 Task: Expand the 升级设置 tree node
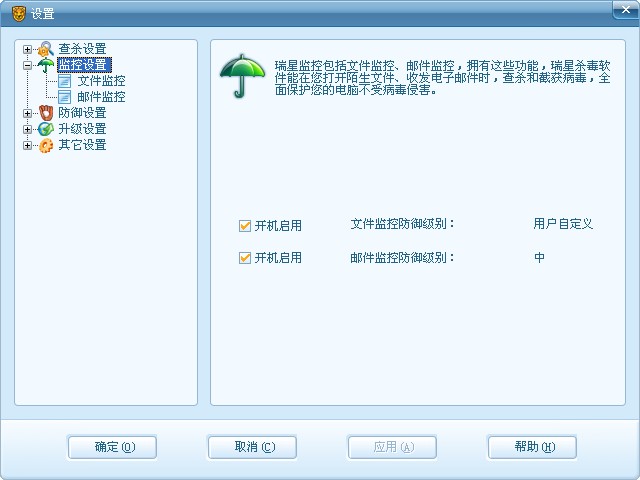click(27, 129)
